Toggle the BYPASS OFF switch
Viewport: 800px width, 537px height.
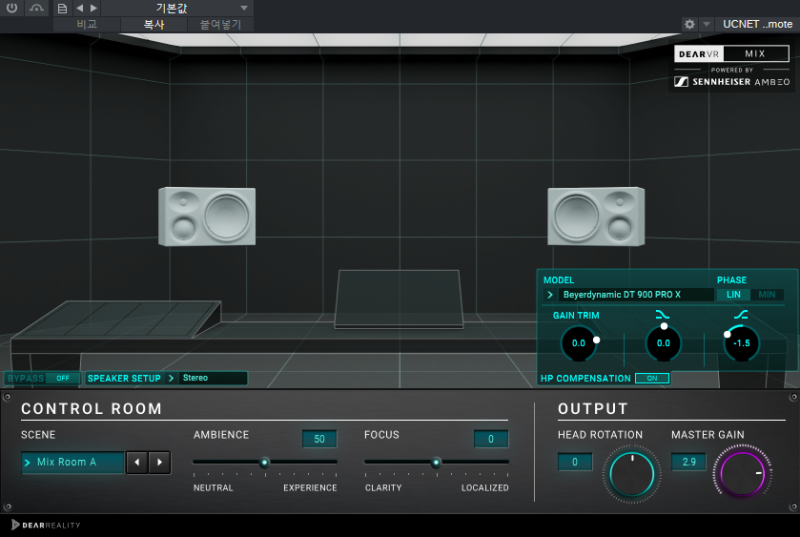63,378
